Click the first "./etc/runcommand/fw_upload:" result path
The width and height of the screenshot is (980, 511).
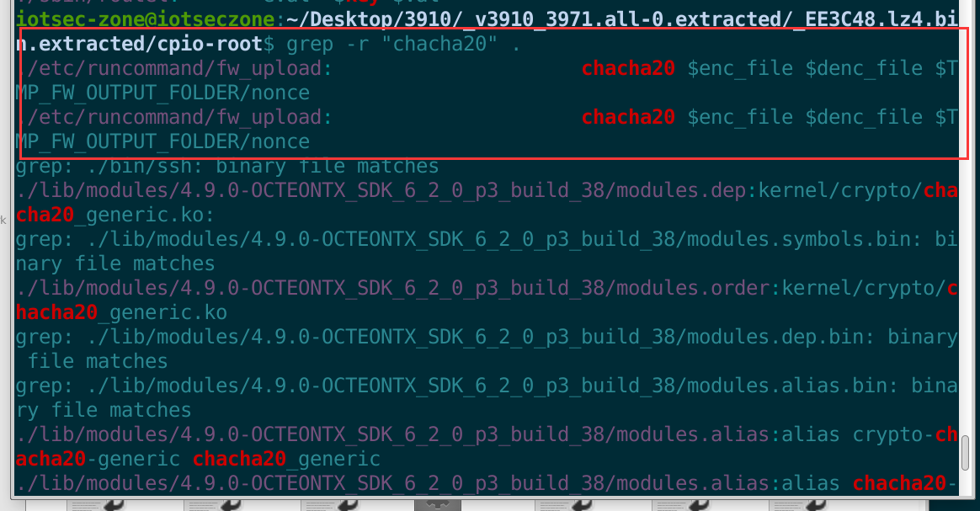pos(174,69)
